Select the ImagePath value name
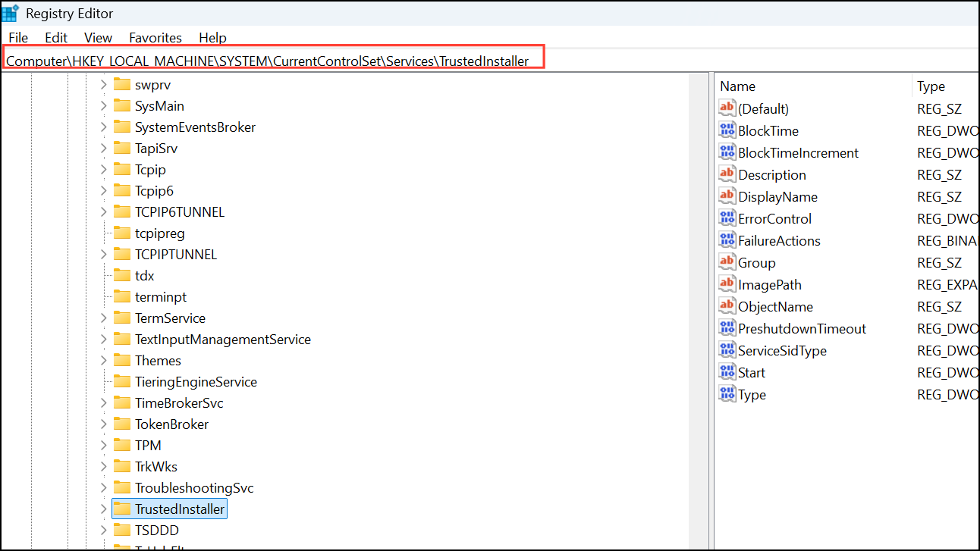This screenshot has height=551, width=980. coord(770,285)
